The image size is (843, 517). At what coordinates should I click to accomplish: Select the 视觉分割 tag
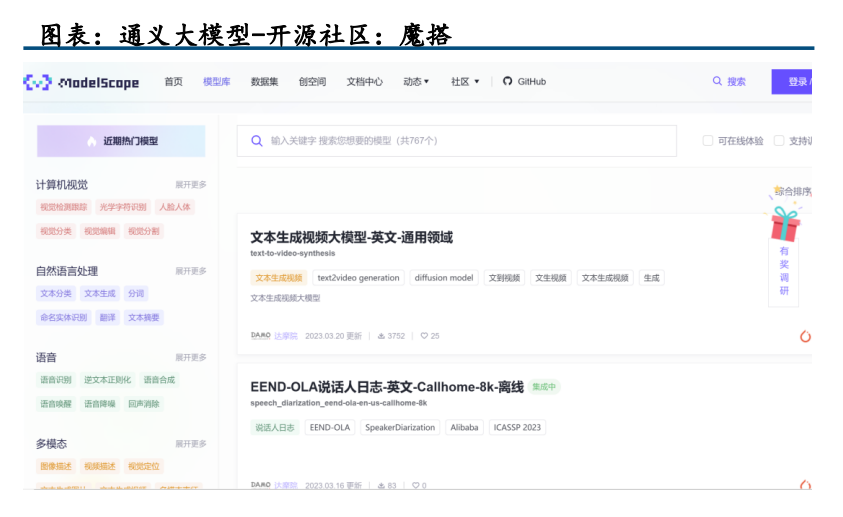(x=144, y=231)
